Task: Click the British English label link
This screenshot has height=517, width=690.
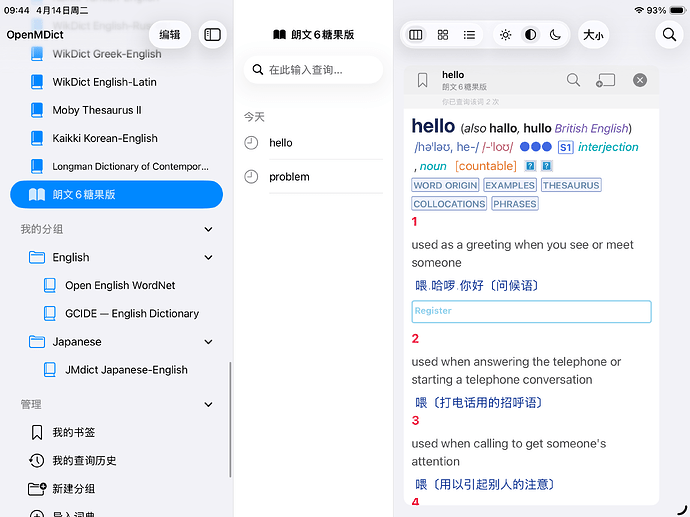Action: (x=591, y=128)
